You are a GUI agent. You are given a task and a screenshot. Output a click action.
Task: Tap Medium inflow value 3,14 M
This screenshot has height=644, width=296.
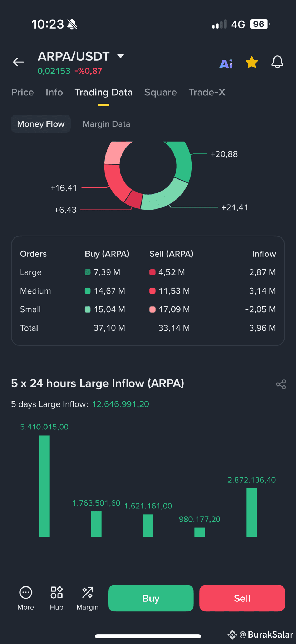click(x=262, y=291)
